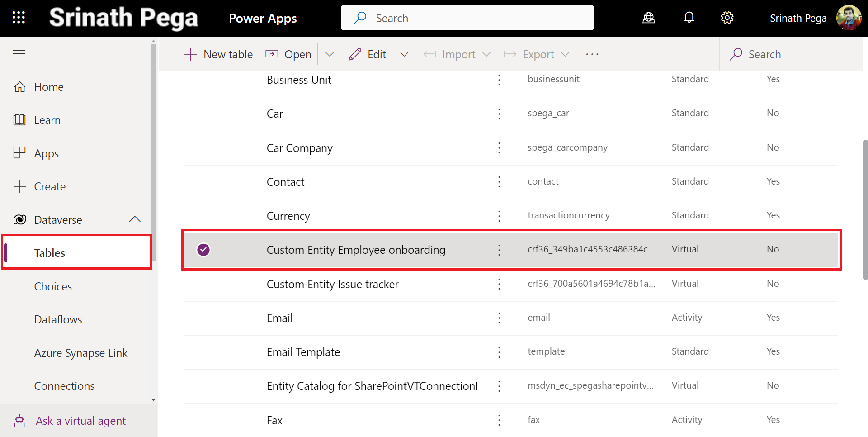Expand the Edit button dropdown chevron
The width and height of the screenshot is (868, 437).
[404, 54]
